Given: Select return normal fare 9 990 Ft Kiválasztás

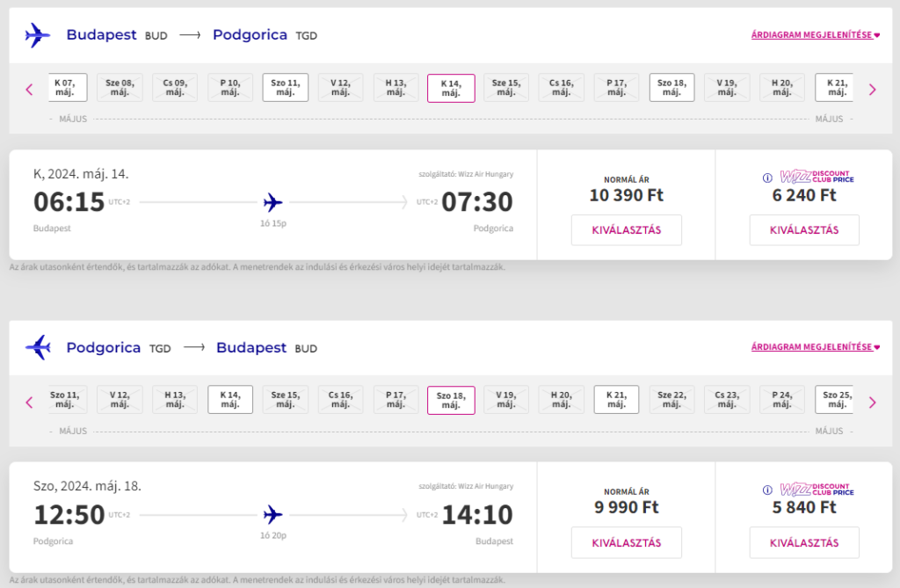Looking at the screenshot, I should (626, 542).
